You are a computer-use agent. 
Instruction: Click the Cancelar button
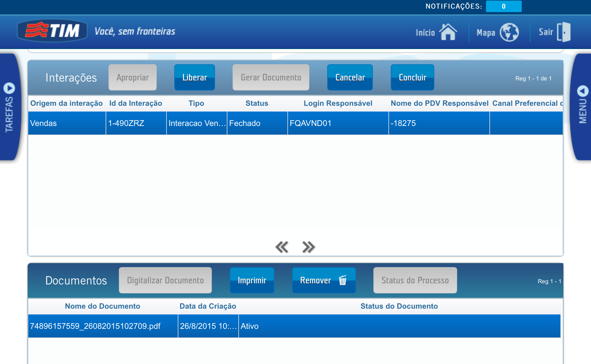coord(350,78)
